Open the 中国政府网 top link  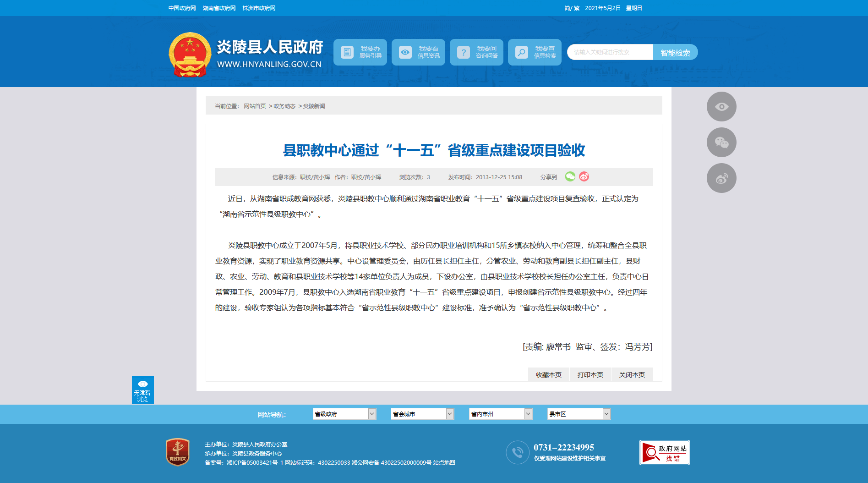coord(182,8)
